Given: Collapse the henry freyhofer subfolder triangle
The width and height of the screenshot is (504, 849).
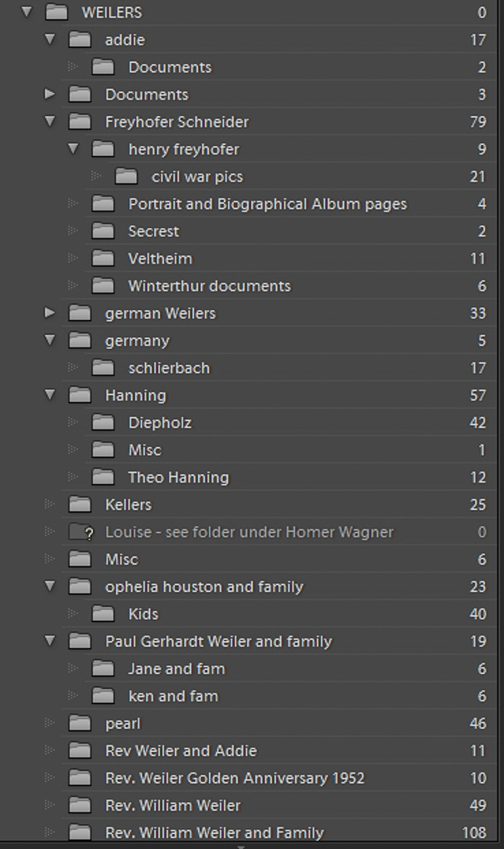Looking at the screenshot, I should 73,148.
